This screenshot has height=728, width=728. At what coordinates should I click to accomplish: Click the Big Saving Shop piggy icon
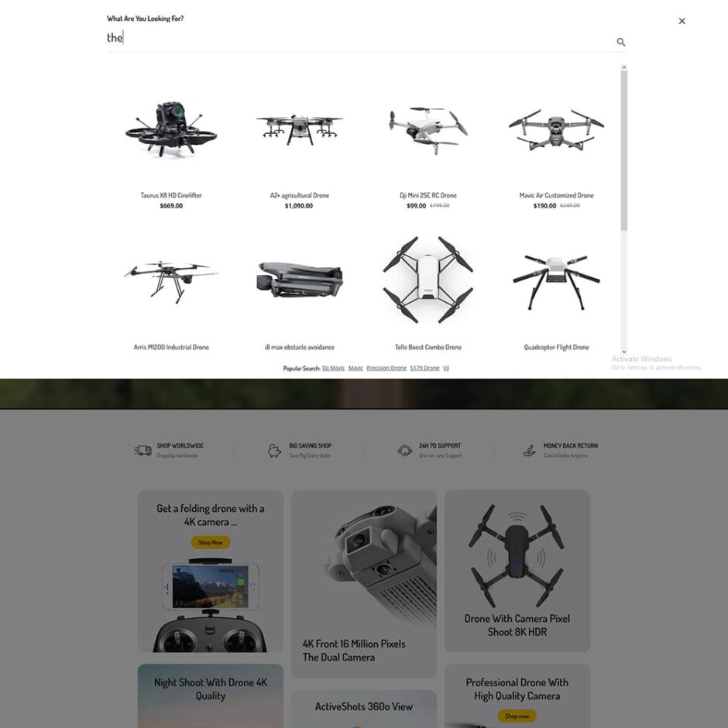274,451
